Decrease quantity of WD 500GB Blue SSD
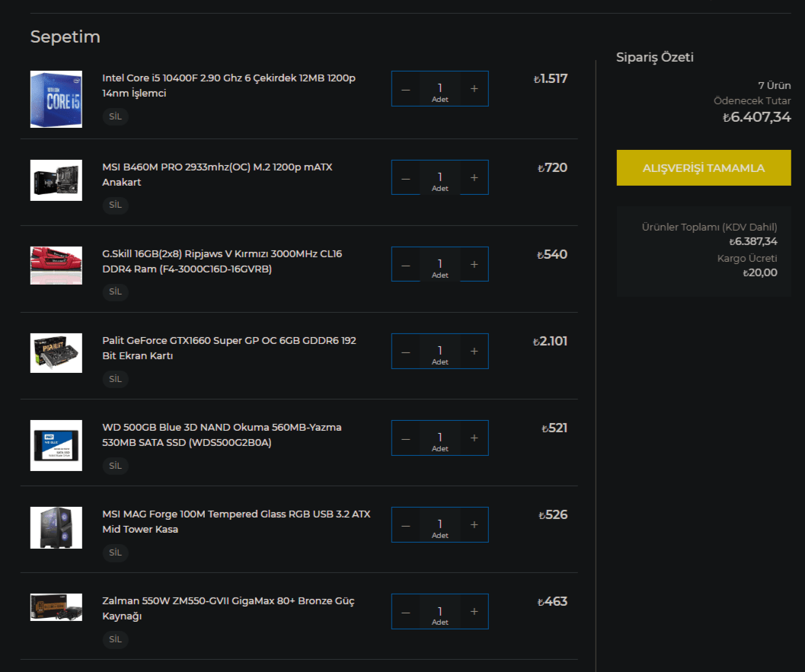The width and height of the screenshot is (805, 672). [406, 438]
